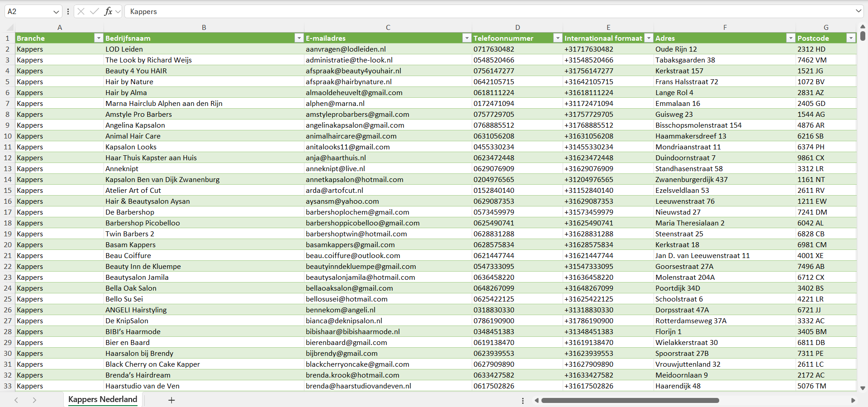Click the horizontal scrollbar left arrow
Image resolution: width=868 pixels, height=407 pixels.
tap(536, 400)
